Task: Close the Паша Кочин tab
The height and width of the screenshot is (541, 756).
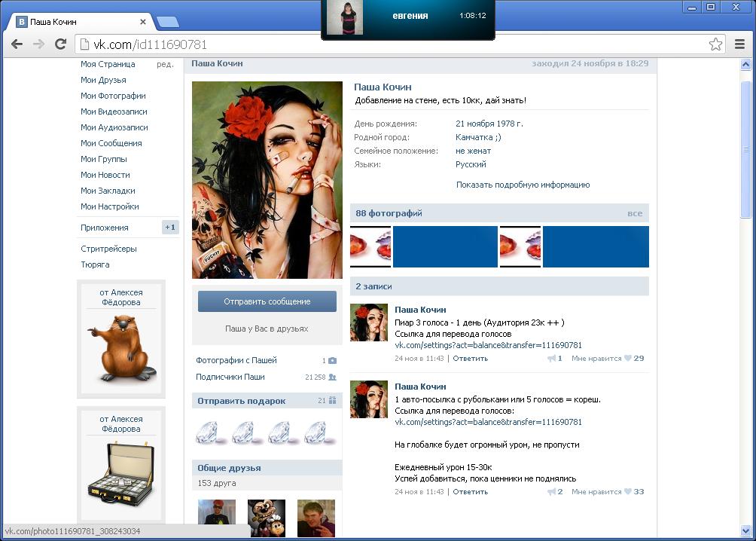Action: coord(143,22)
